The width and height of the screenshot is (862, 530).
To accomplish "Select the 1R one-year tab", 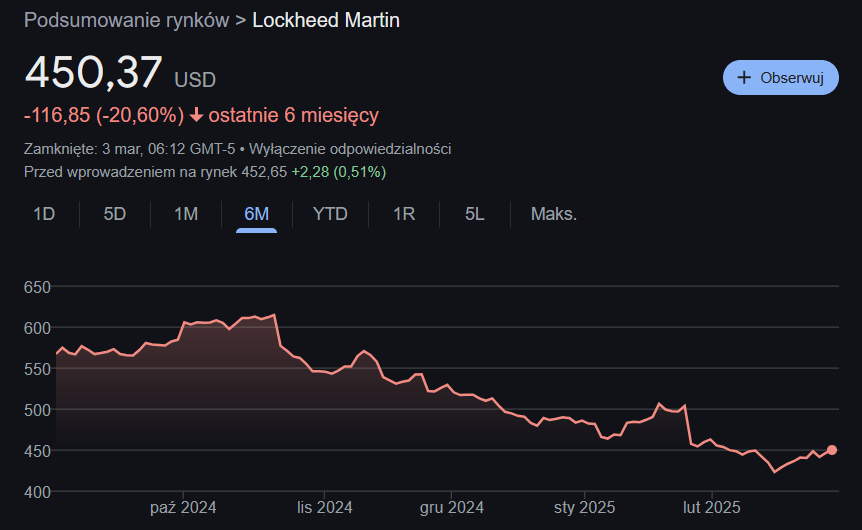I will [404, 214].
